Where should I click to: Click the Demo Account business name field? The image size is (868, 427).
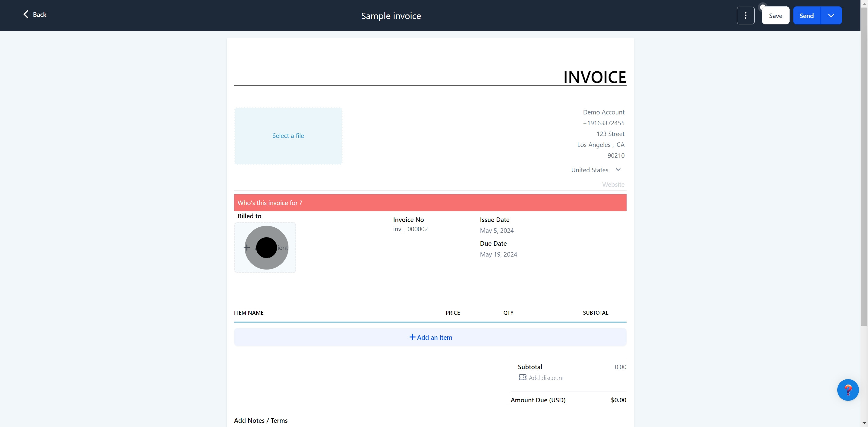click(x=603, y=112)
